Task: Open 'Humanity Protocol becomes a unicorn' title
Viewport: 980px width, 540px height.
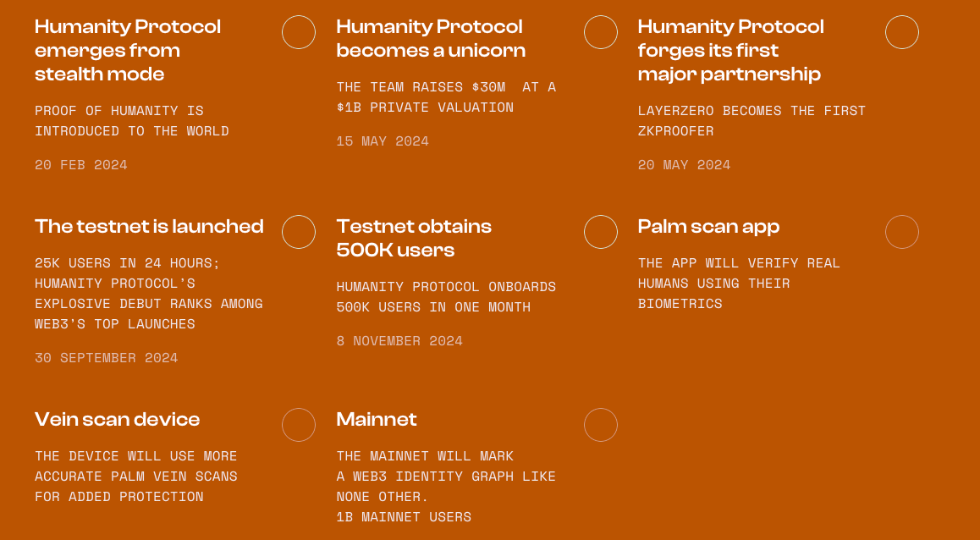Action: pos(431,39)
